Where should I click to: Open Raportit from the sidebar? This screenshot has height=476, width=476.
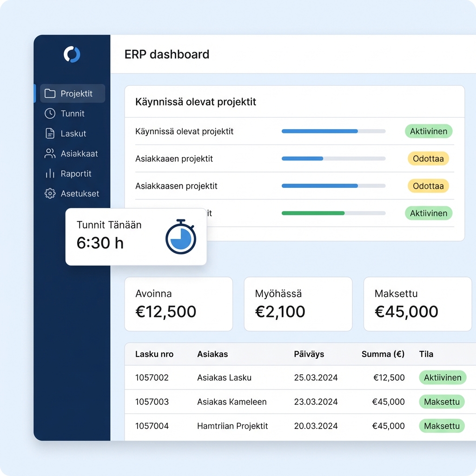(x=73, y=174)
